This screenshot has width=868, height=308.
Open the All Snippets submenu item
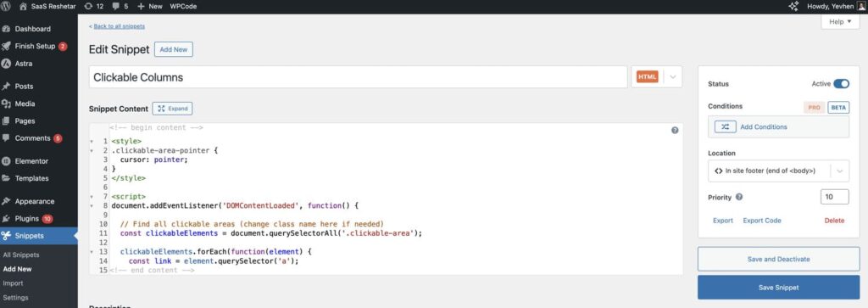21,255
